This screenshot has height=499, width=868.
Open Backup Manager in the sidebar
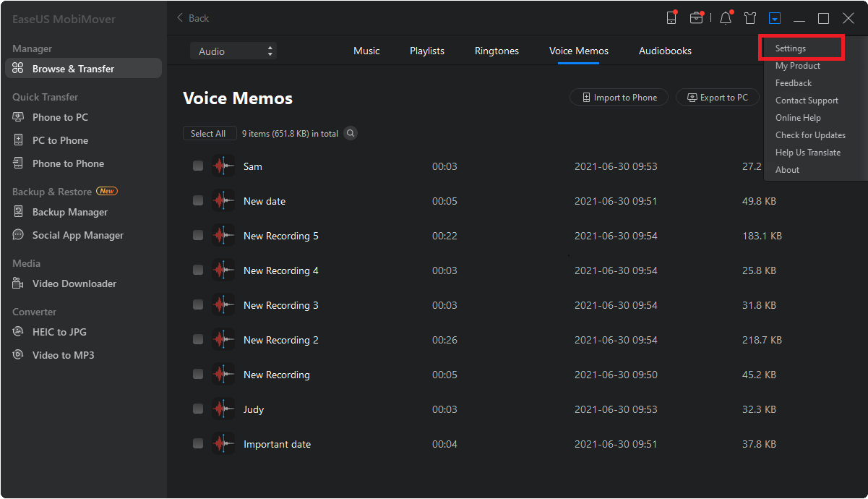[x=69, y=212]
